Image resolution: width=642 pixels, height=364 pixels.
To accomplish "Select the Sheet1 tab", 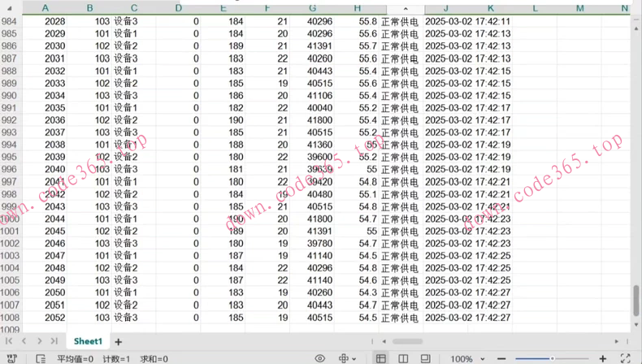I will point(88,341).
